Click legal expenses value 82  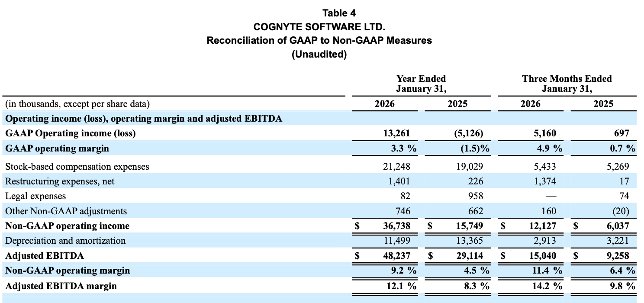[x=405, y=196]
